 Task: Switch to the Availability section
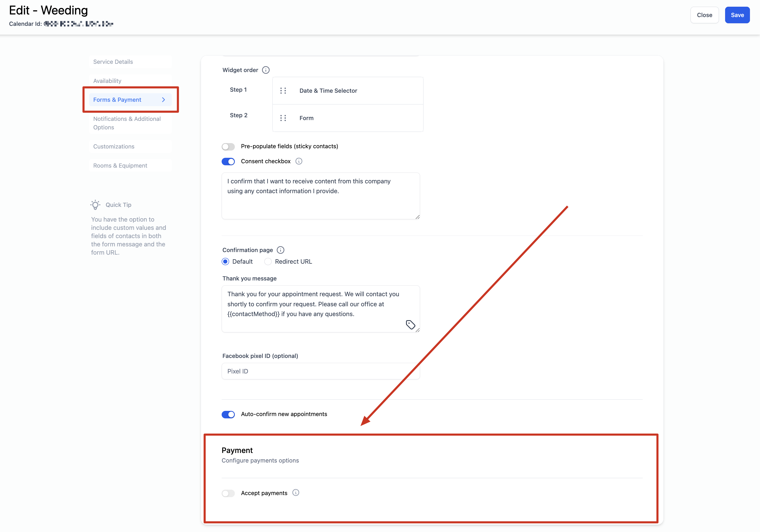click(x=107, y=81)
